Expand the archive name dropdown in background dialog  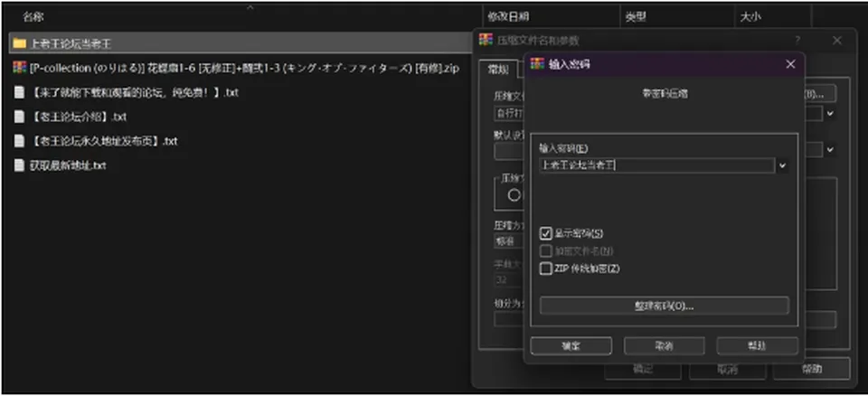830,114
